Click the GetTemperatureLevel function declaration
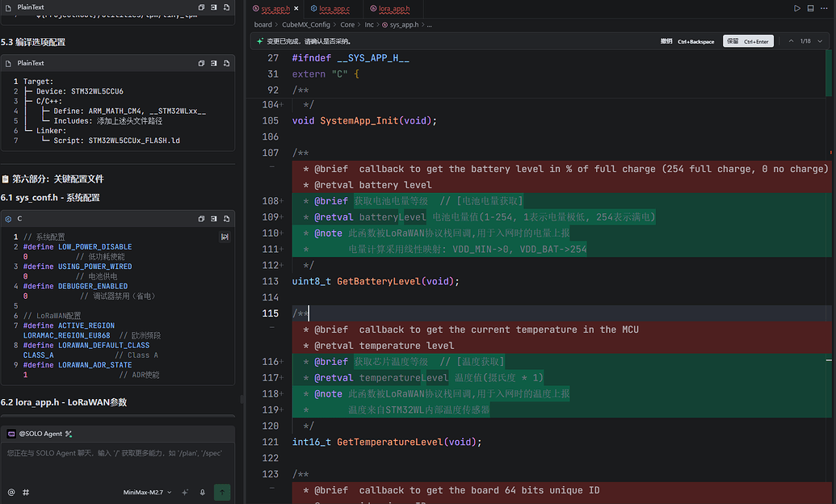The height and width of the screenshot is (504, 836). (387, 442)
